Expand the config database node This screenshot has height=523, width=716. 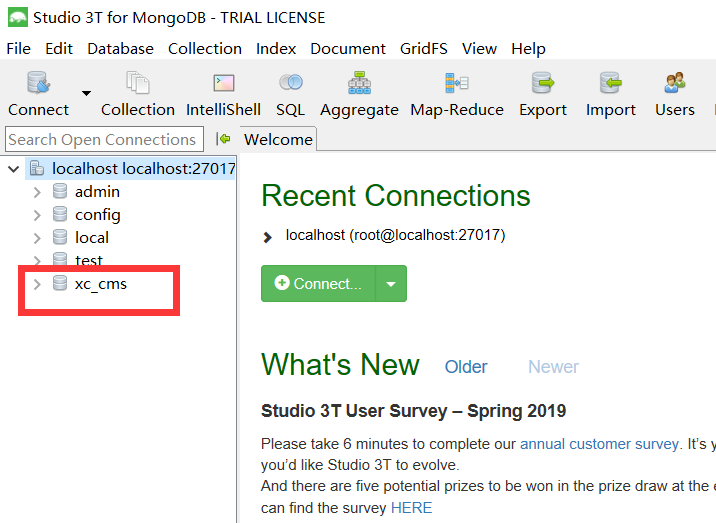[x=37, y=215]
